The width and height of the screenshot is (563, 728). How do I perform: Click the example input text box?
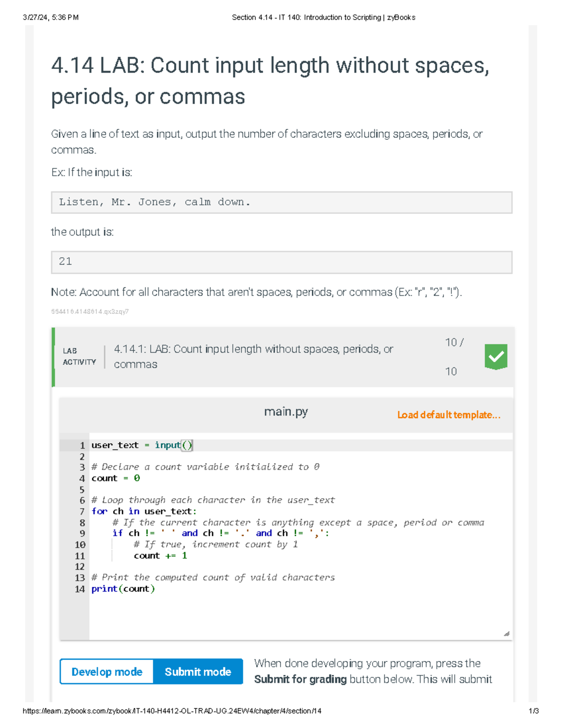(x=281, y=203)
